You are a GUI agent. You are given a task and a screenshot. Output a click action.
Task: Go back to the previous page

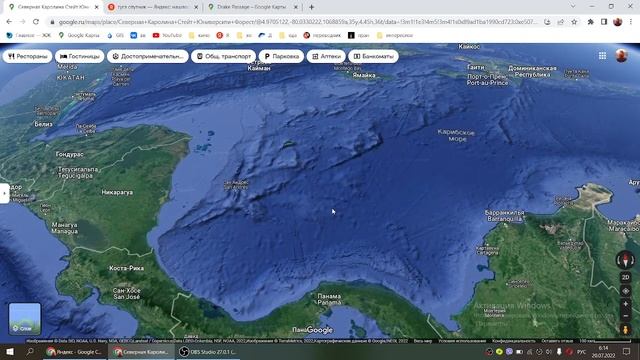click(x=9, y=22)
